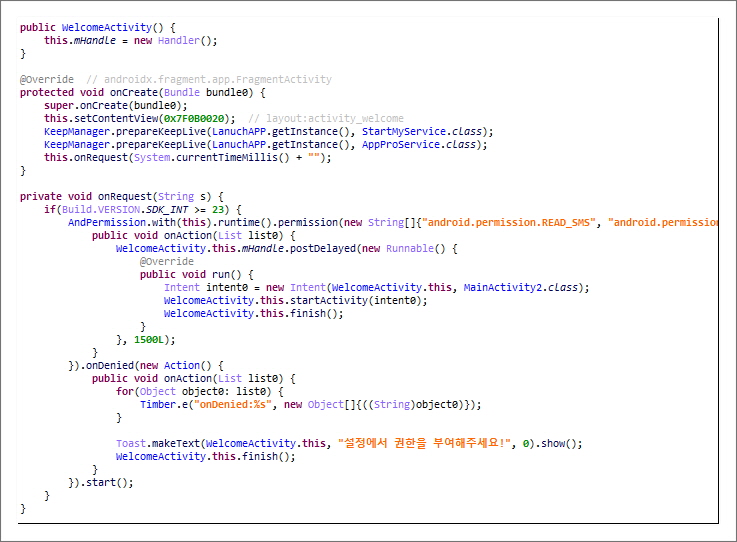Select the delay value "1500L"
Screen dimensions: 737x542
(x=149, y=339)
